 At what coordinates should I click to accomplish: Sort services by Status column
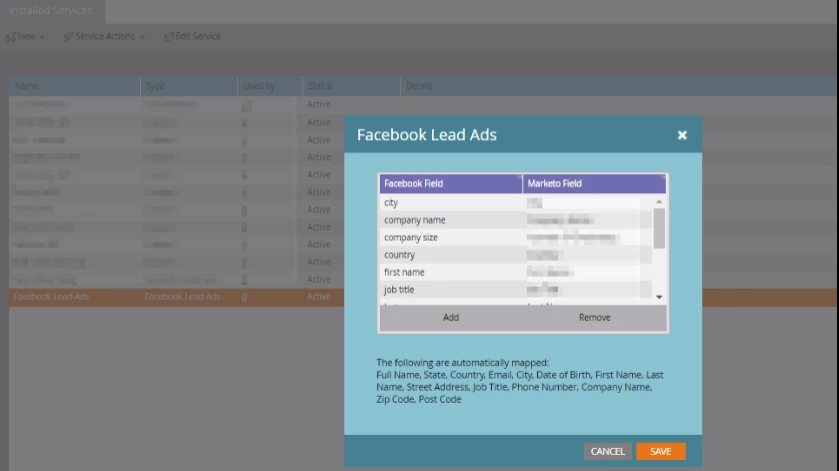pos(351,86)
